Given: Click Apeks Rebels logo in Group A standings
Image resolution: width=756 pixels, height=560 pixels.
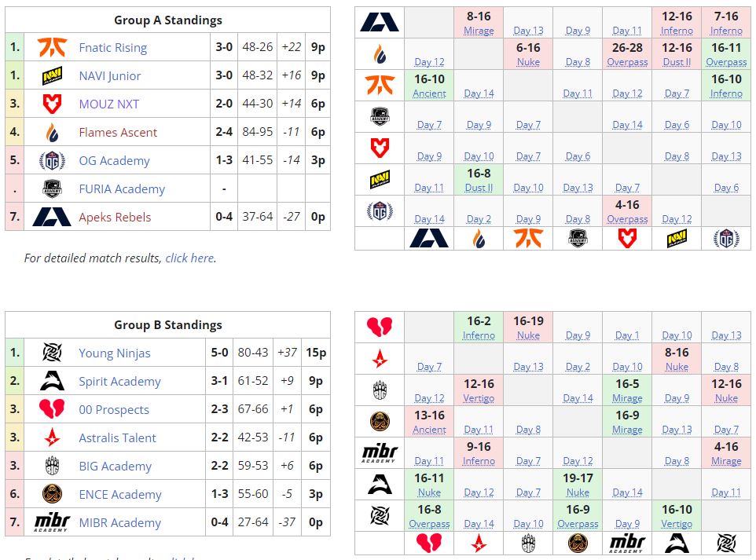Looking at the screenshot, I should pos(52,217).
